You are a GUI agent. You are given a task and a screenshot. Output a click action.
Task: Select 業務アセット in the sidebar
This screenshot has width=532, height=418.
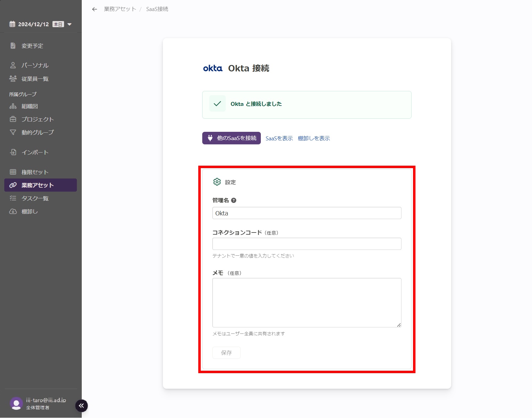(x=41, y=185)
